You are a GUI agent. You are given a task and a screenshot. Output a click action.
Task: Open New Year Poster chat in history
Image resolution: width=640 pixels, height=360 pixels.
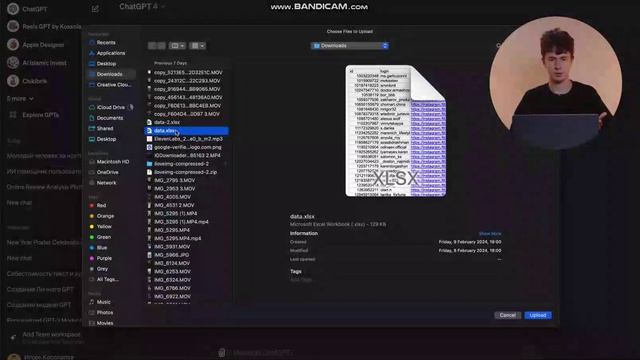(44, 242)
